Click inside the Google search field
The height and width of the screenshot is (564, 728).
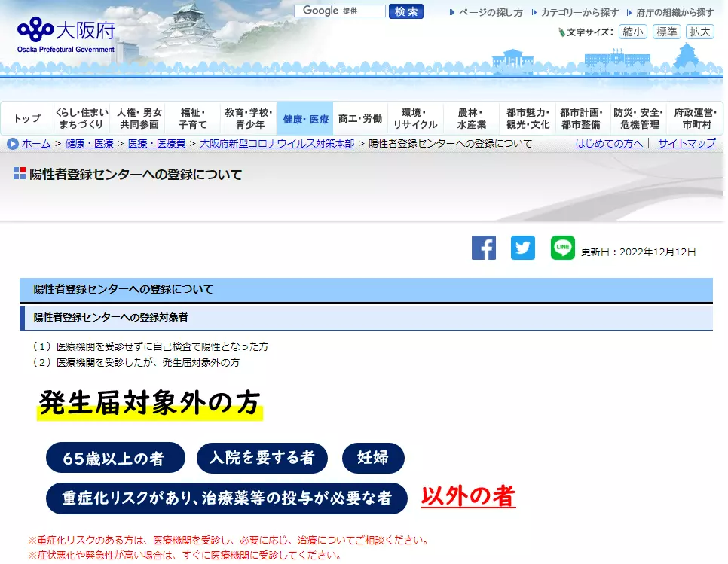pyautogui.click(x=339, y=11)
